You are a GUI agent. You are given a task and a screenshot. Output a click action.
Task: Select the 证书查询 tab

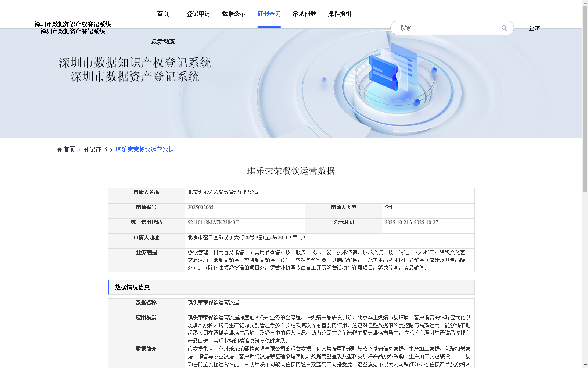tap(269, 14)
